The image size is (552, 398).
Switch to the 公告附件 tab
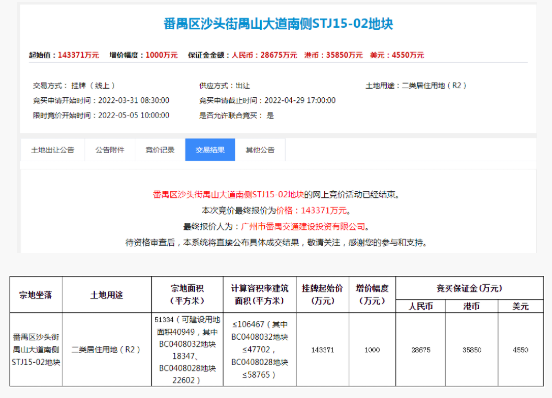pyautogui.click(x=110, y=150)
